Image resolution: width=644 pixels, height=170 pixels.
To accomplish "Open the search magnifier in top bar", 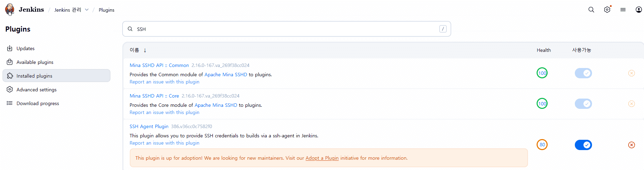I will pos(591,10).
